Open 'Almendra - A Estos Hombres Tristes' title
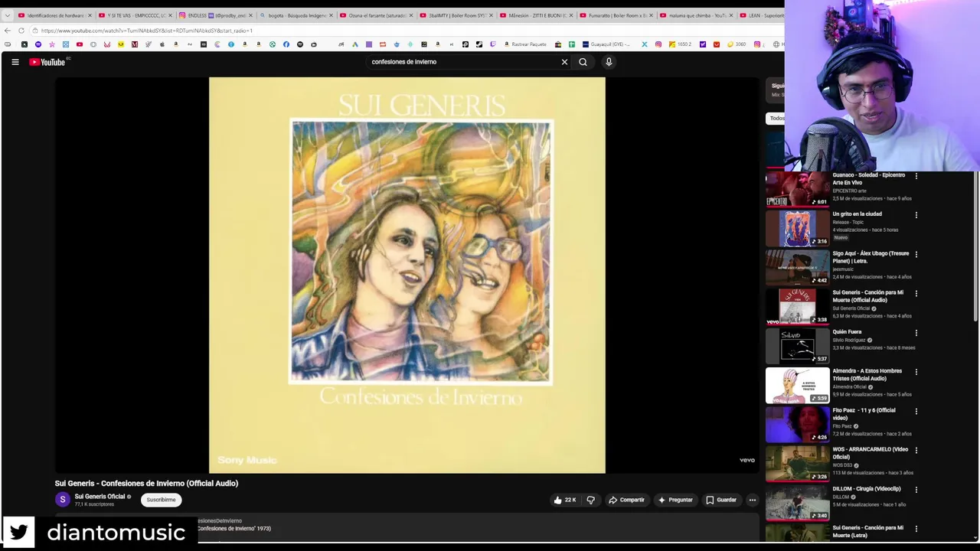Viewport: 980px width, 551px height. tap(867, 374)
